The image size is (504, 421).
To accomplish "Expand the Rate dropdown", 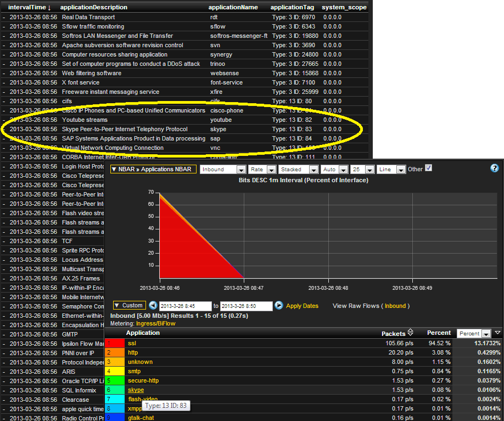I will click(x=262, y=170).
